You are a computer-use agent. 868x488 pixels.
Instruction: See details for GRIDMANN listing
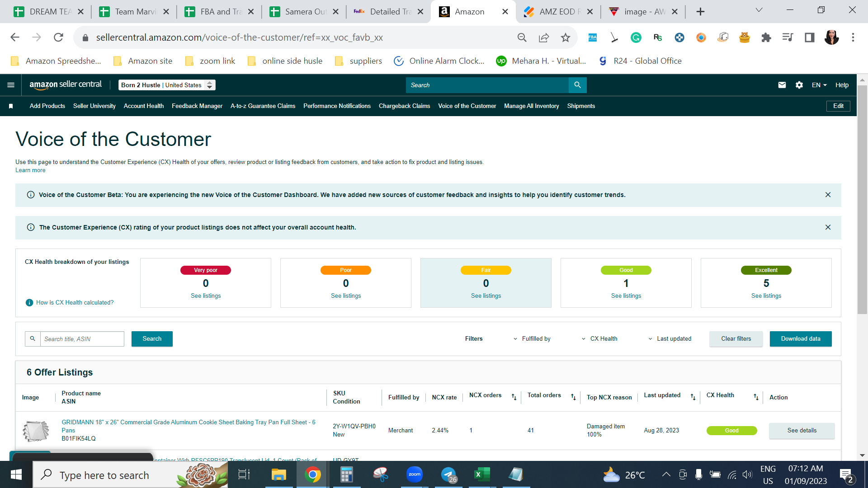tap(802, 431)
